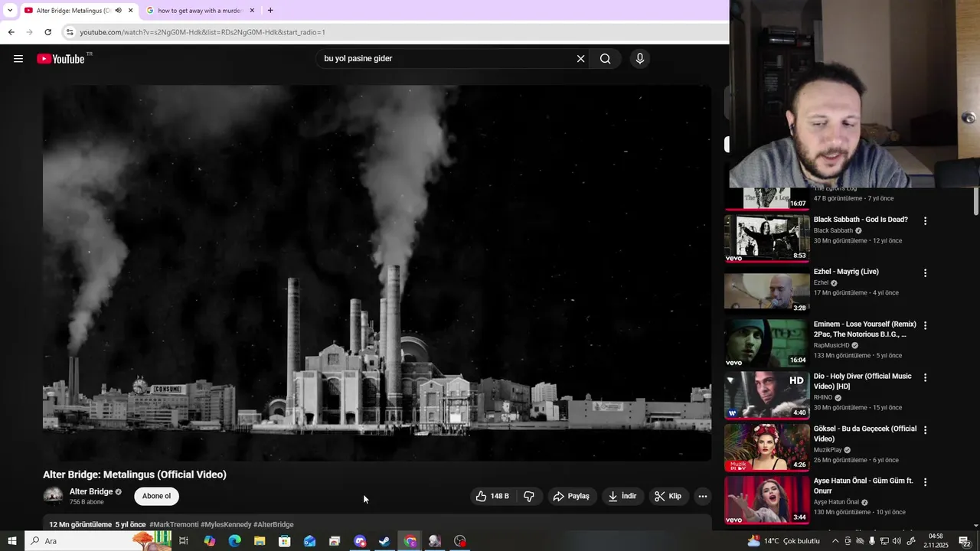Open the Ayşe Hatun Önal - Güm Güm title
Viewport: 980px width, 551px height.
click(864, 486)
